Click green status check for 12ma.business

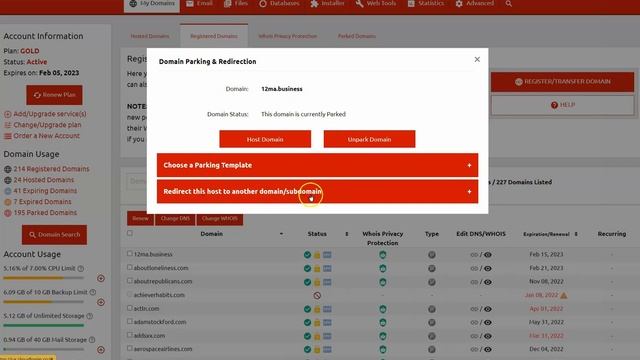(x=307, y=255)
